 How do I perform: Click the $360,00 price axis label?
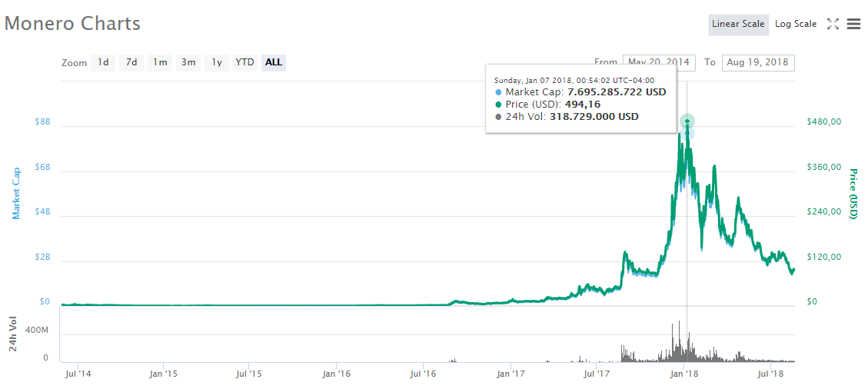coord(823,167)
